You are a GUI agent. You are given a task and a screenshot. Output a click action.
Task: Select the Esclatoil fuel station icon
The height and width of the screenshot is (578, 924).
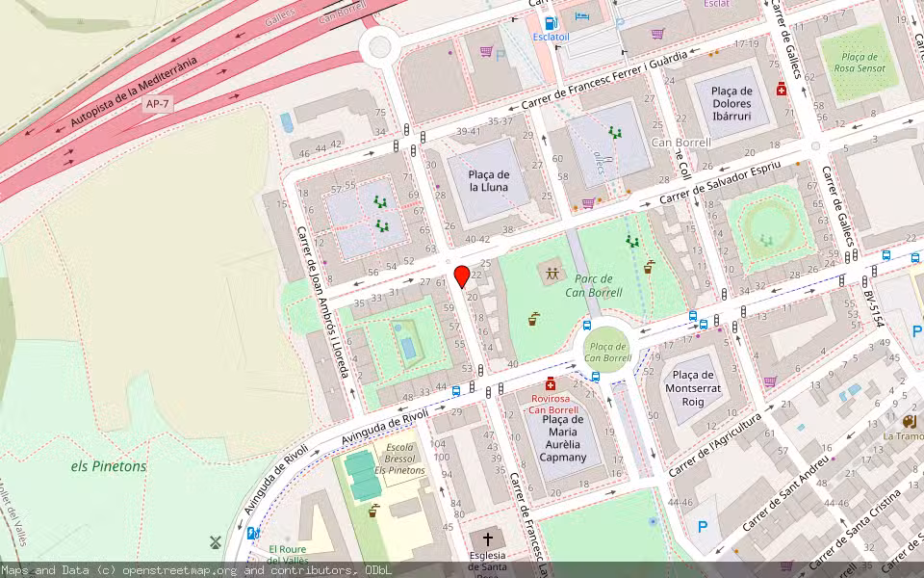pos(551,23)
